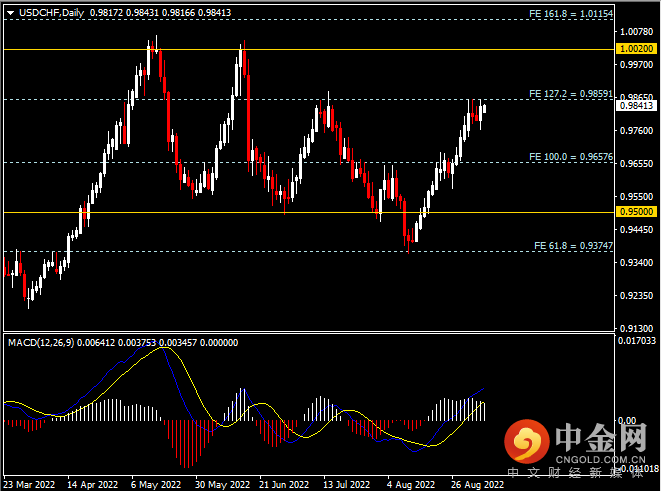The width and height of the screenshot is (661, 491).
Task: Click the FE 61.8 = 0.93747 label
Action: point(573,246)
